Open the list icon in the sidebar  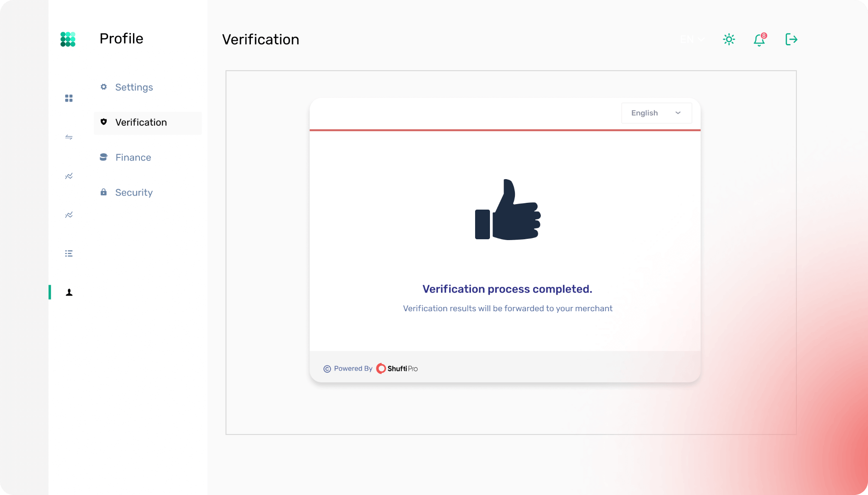(x=69, y=254)
